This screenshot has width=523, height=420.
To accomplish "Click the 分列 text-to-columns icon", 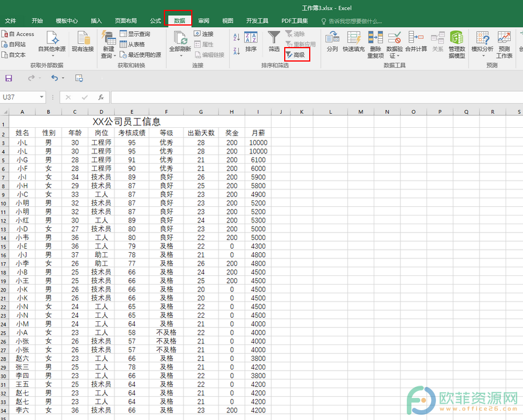I will pos(332,42).
